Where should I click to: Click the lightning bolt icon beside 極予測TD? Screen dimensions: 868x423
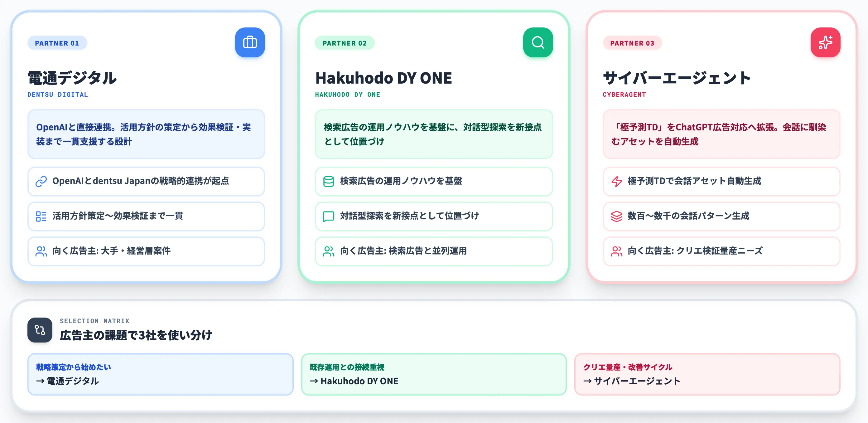[616, 181]
